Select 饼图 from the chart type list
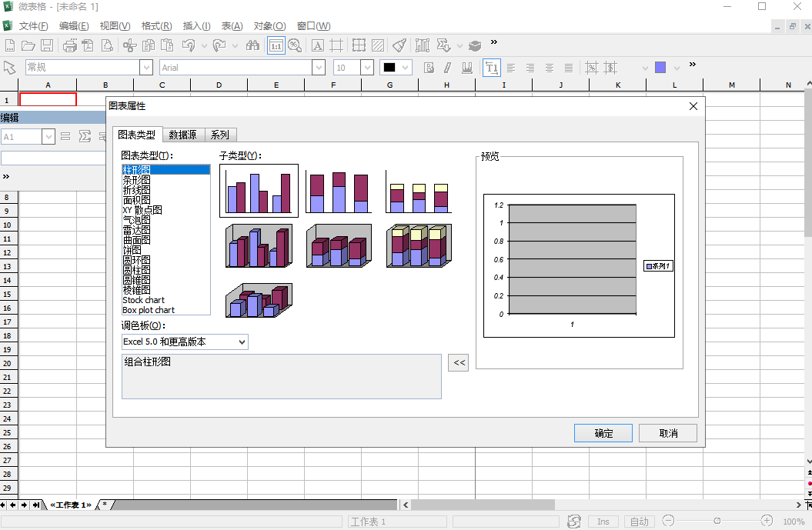Image resolution: width=812 pixels, height=530 pixels. pos(131,249)
